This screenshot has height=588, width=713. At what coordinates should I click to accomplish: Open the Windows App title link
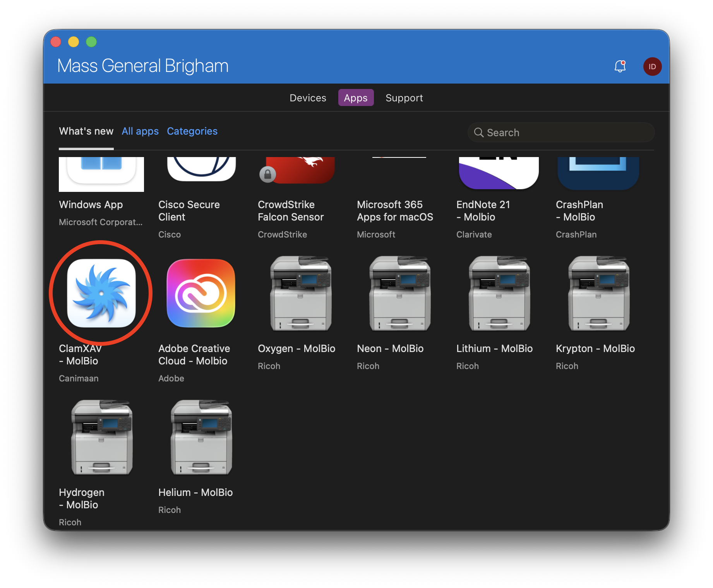click(91, 205)
